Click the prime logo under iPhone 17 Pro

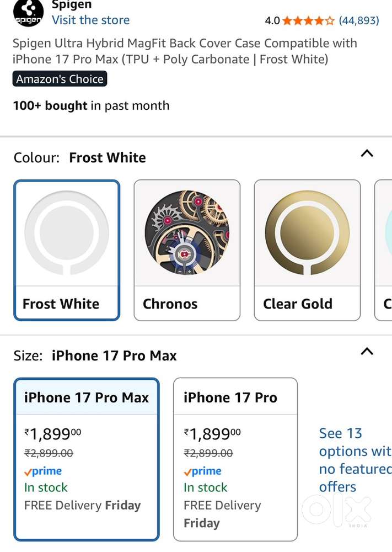point(202,471)
